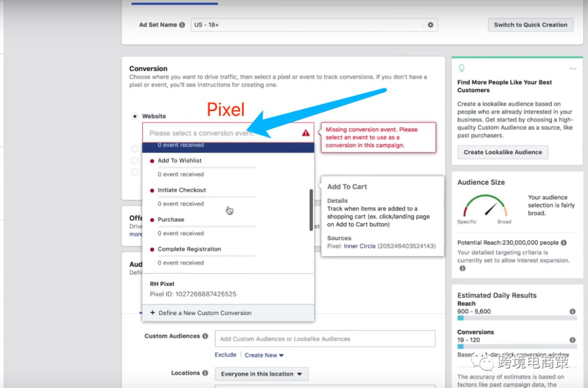Screen dimensions: 588x388
Task: Click the info icon next to Ad Set Name
Action: (x=182, y=25)
